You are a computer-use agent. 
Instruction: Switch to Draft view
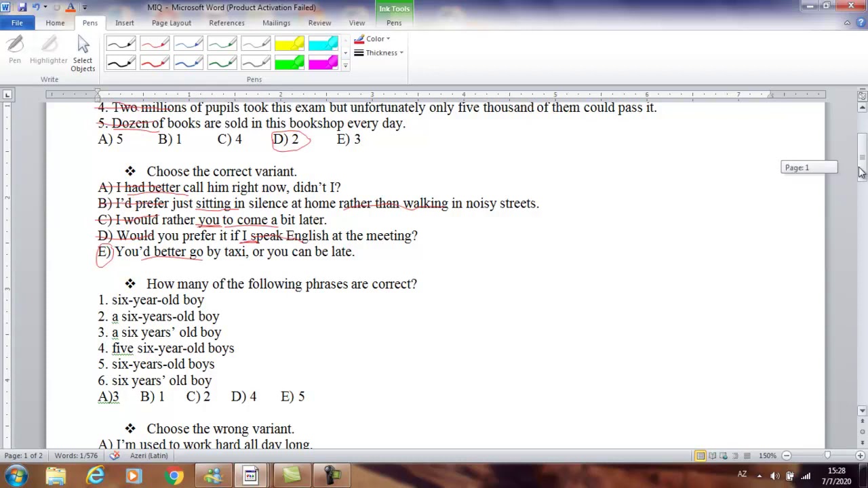747,455
